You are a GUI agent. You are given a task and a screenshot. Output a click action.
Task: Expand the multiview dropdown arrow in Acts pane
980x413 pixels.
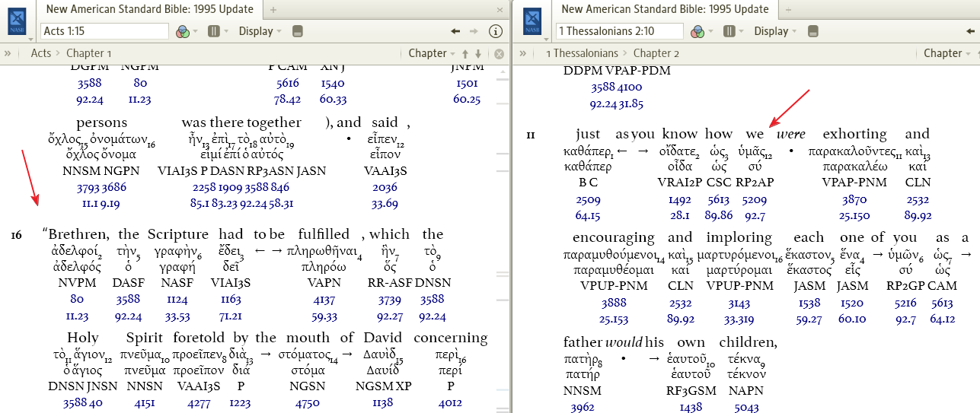tap(227, 32)
